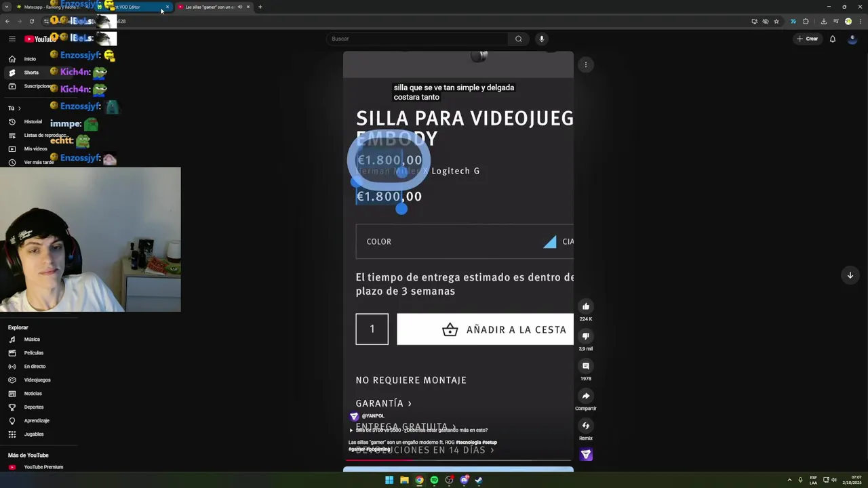The image size is (868, 488).
Task: Open Música under Explorar
Action: click(32, 340)
